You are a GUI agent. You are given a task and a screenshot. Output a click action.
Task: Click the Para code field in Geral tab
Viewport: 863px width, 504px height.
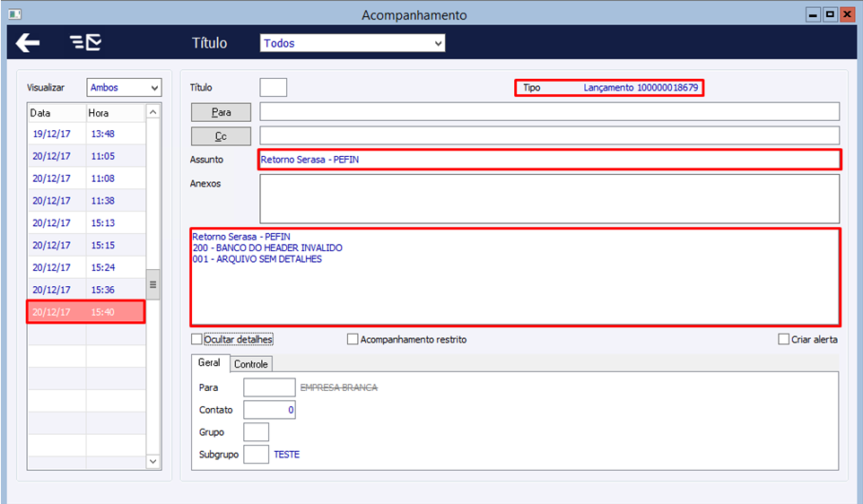tap(269, 387)
